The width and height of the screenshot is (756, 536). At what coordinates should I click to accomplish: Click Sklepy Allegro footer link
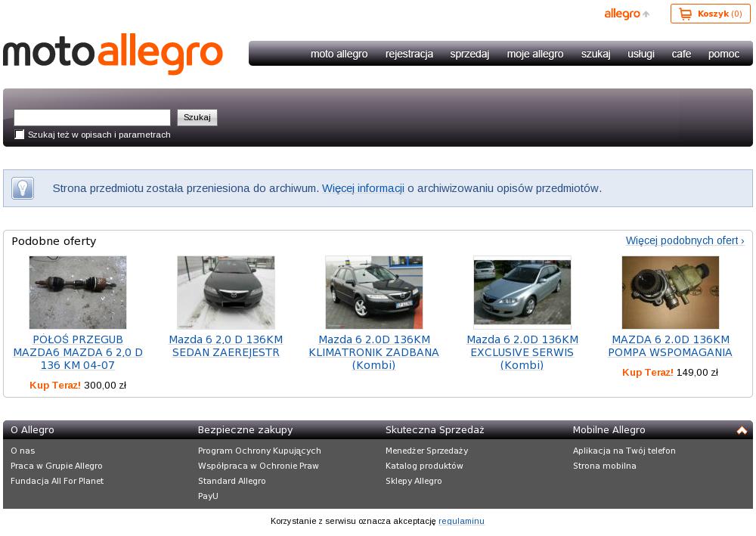point(414,481)
